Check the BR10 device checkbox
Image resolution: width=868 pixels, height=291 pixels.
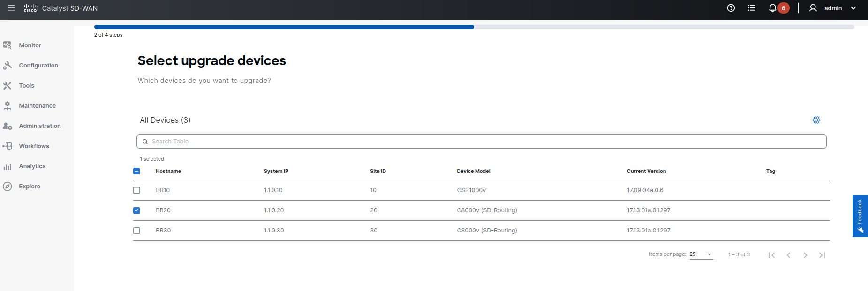click(x=136, y=190)
